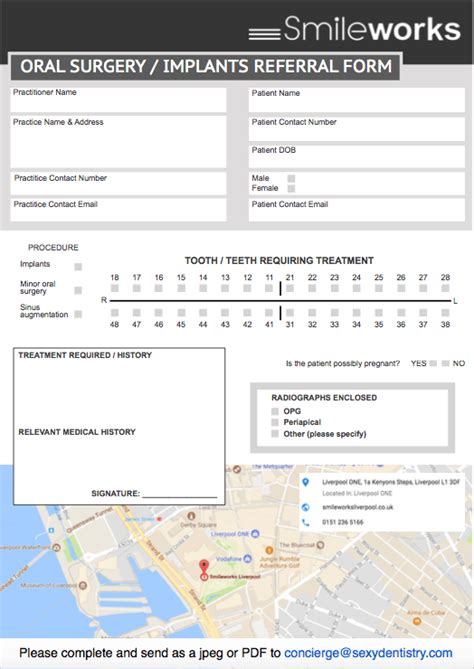Tick the Implants procedure checkbox
Viewport: 474px width, 669px height.
tap(78, 267)
